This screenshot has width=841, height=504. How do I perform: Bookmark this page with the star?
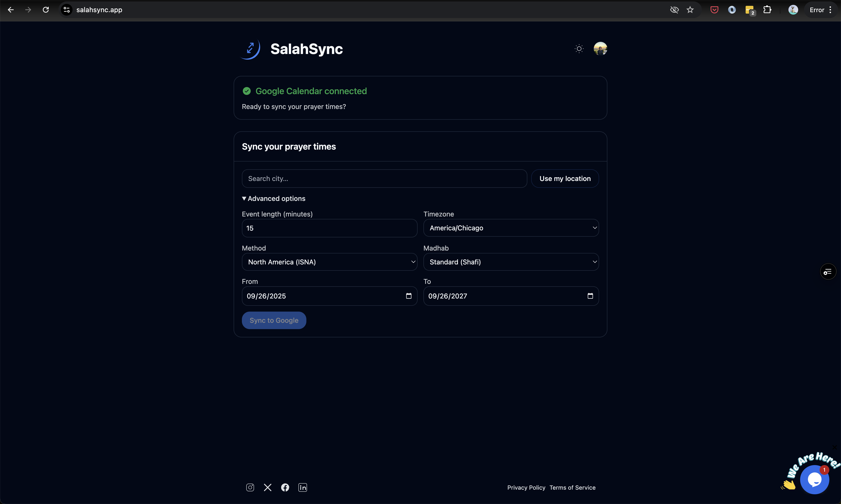point(690,10)
